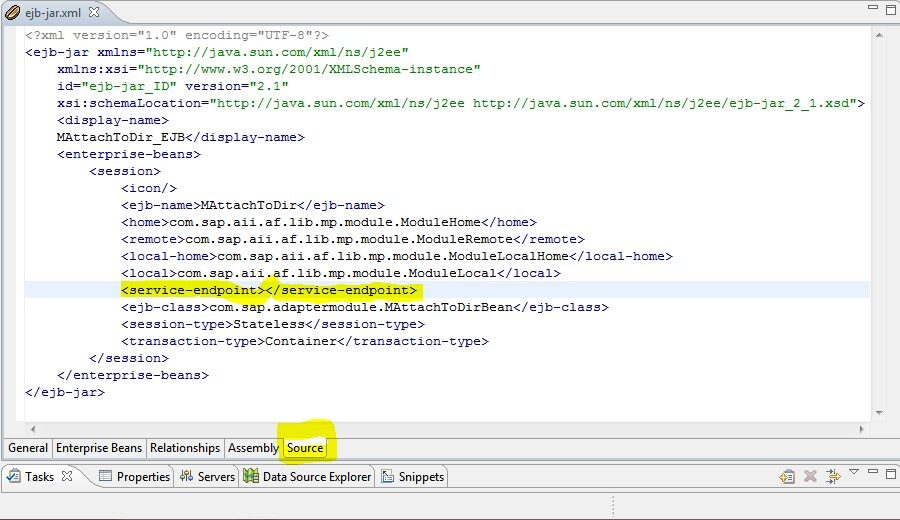Switch to the Snippets view tab
900x520 pixels.
[x=413, y=477]
